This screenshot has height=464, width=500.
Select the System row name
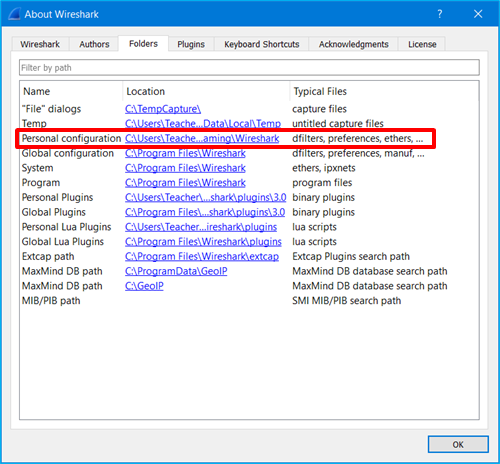(37, 168)
